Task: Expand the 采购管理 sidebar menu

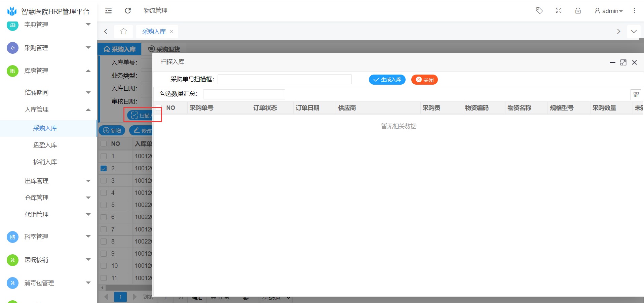Action: pos(49,48)
